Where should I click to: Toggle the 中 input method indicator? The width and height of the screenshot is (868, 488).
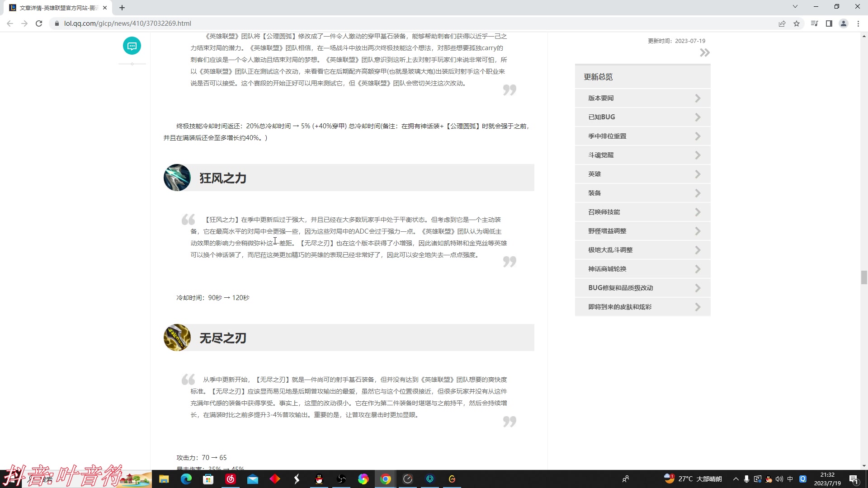[790, 479]
